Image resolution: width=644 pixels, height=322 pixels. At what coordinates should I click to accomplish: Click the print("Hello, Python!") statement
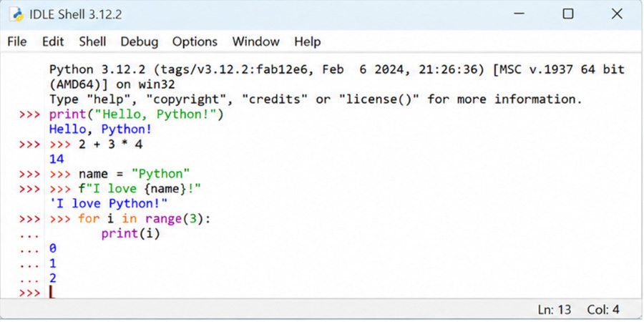[137, 114]
